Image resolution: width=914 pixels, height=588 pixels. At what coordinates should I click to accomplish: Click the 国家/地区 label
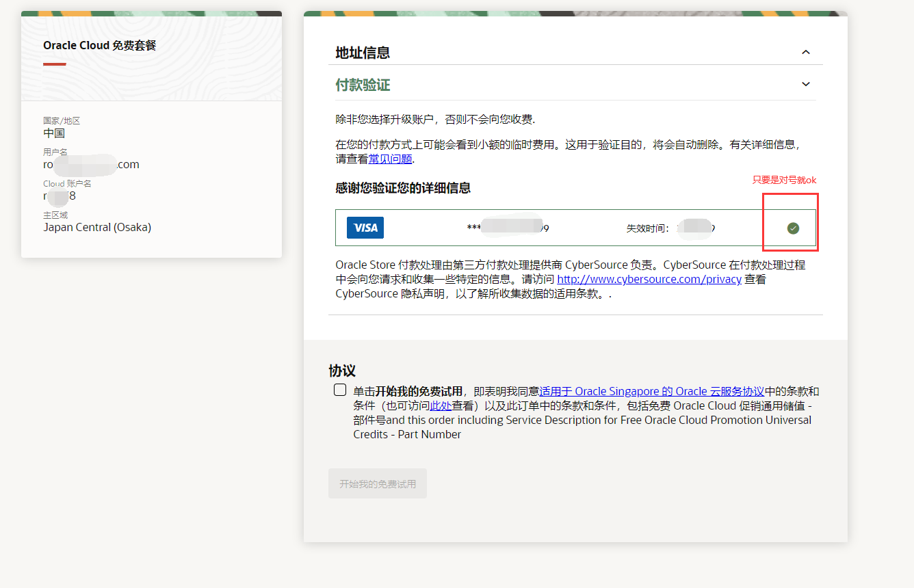(x=62, y=120)
